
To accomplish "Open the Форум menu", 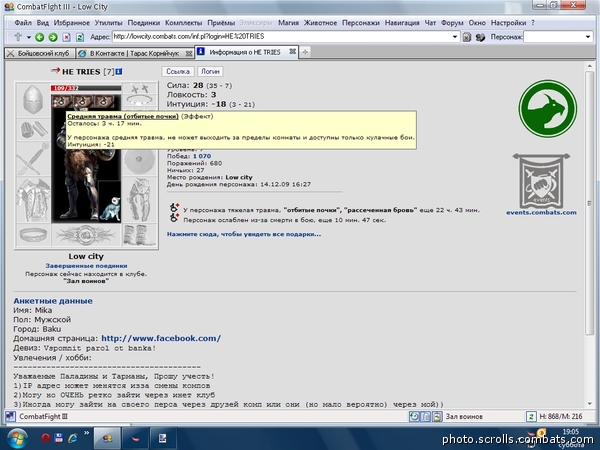I will coord(452,23).
